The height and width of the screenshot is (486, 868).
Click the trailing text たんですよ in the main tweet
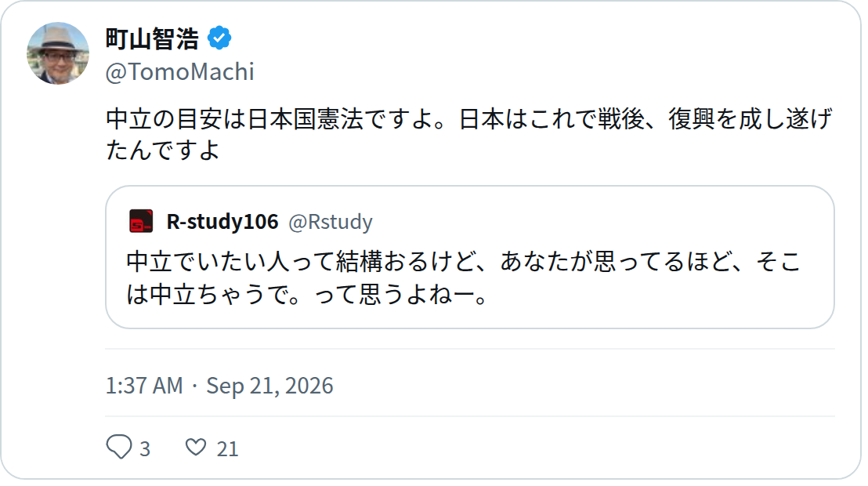click(163, 150)
